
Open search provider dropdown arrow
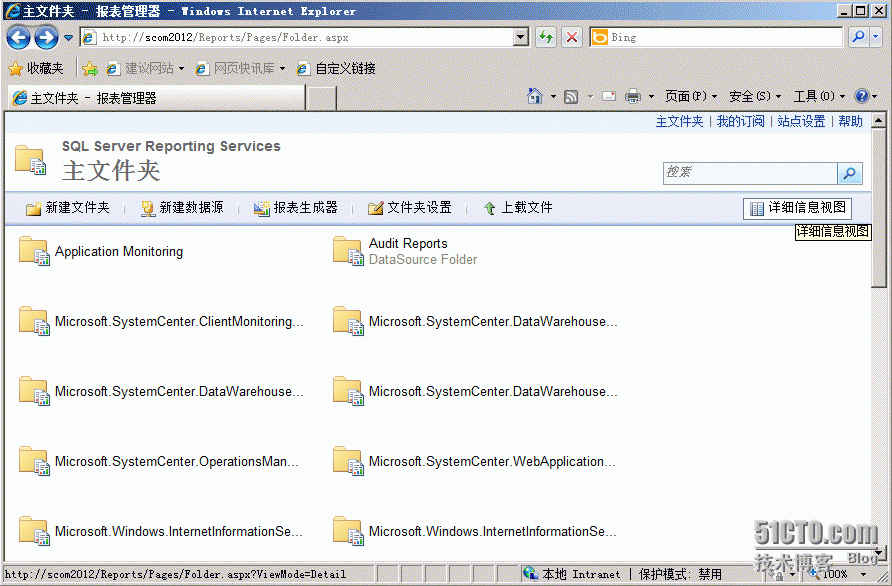tap(876, 38)
